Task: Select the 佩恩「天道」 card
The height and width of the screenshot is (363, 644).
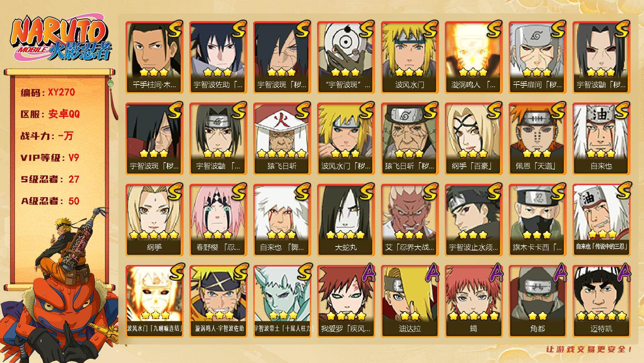Action: (537, 138)
